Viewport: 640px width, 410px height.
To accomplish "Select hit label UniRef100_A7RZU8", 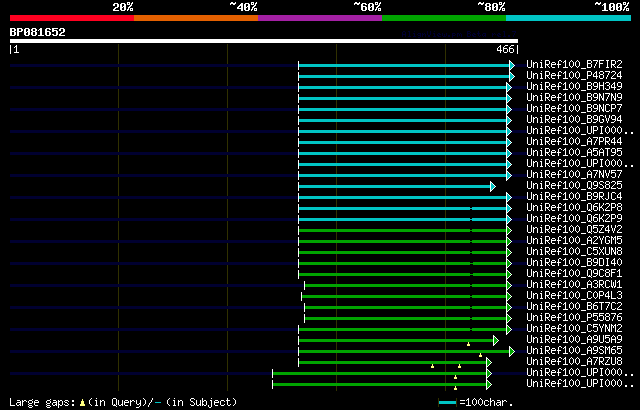I will coord(574,362).
